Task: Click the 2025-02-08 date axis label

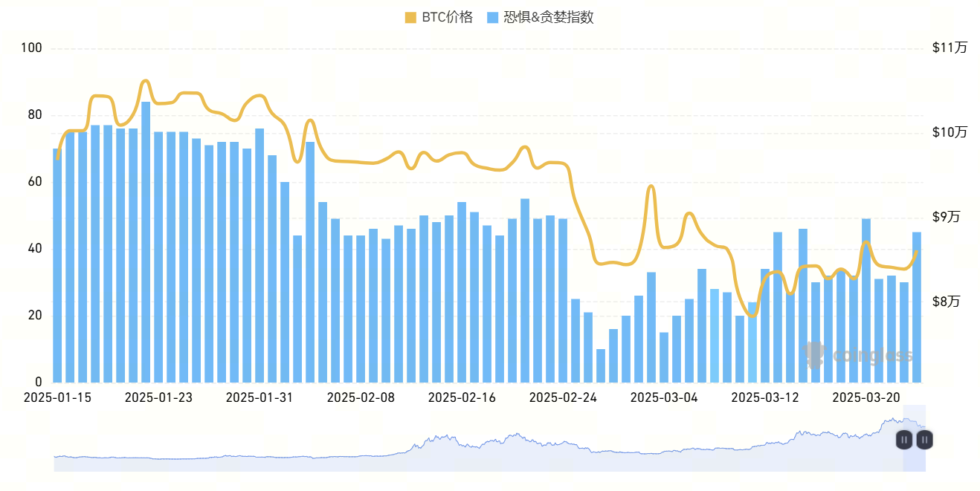Action: pyautogui.click(x=361, y=397)
